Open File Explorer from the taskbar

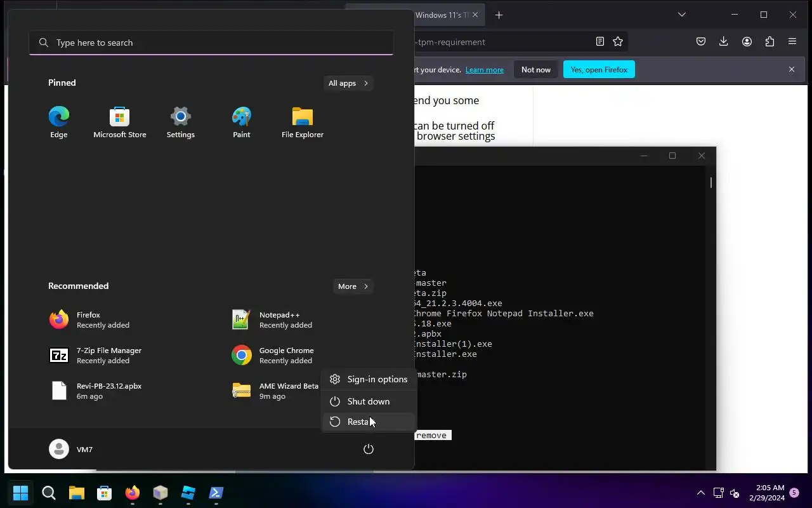tap(77, 493)
